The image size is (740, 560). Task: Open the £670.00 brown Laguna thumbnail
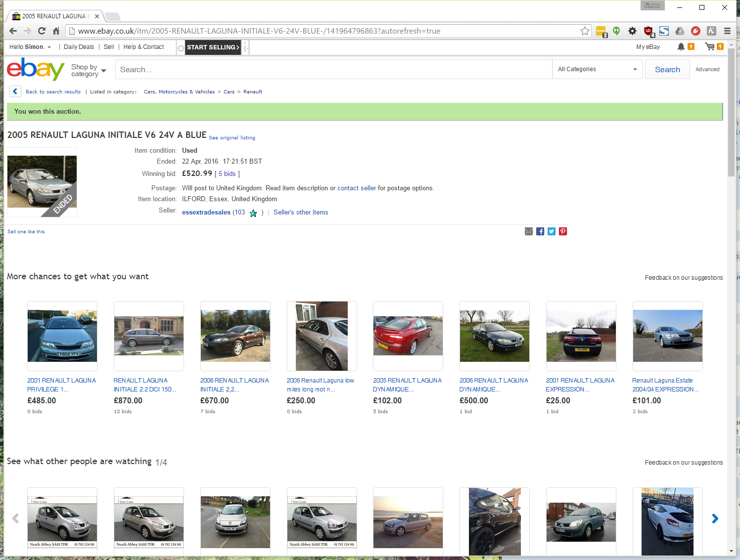pos(235,336)
